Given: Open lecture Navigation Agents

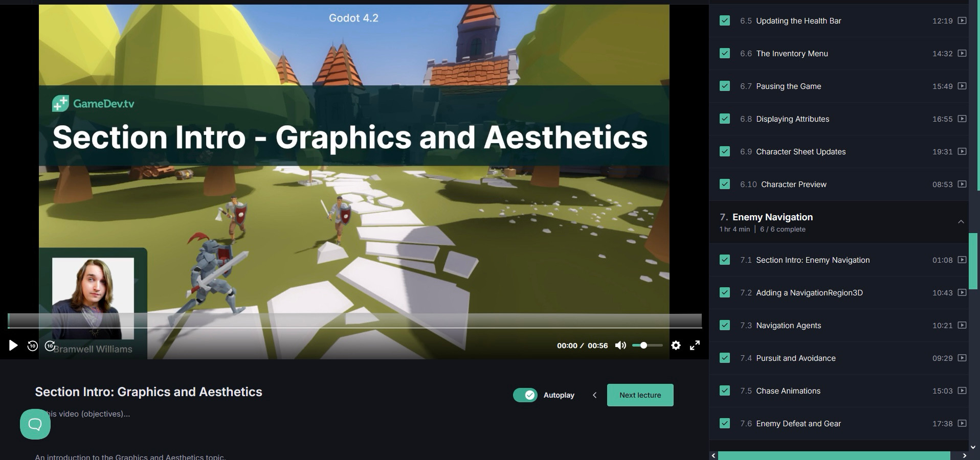Looking at the screenshot, I should pyautogui.click(x=789, y=326).
